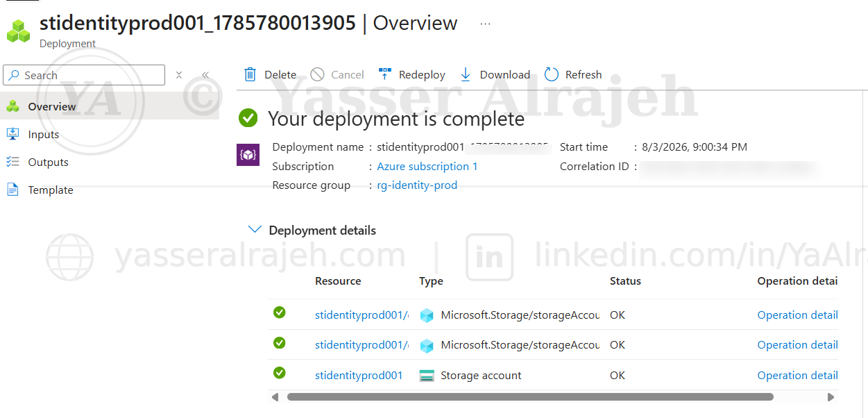Open the stidentityprod001 storage account resource link
Screen dimensions: 868x418
point(359,376)
